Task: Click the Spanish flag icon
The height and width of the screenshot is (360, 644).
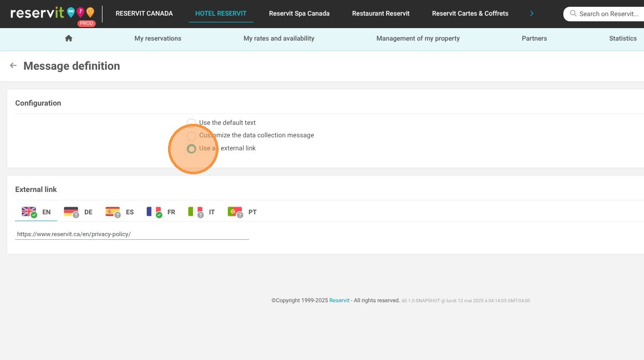Action: tap(113, 212)
